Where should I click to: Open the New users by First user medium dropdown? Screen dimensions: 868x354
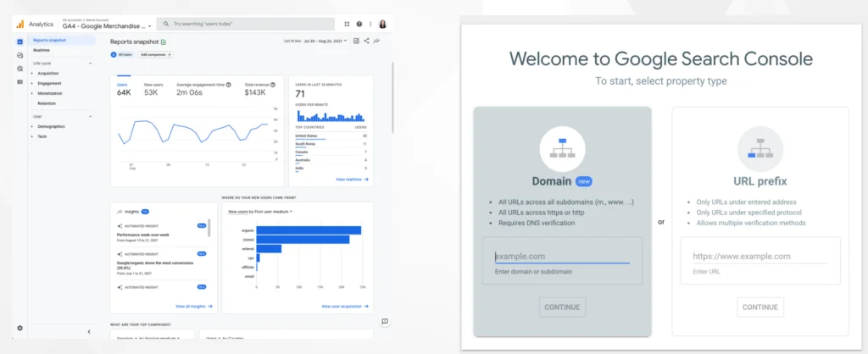click(260, 211)
